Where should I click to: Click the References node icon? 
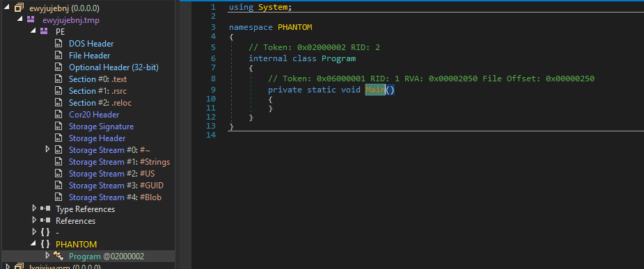(45, 220)
